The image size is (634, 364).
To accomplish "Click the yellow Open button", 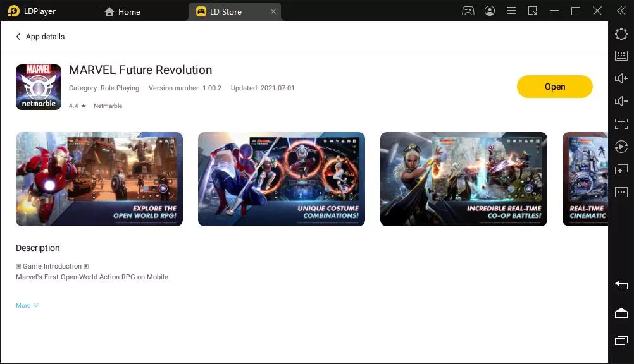I will click(x=554, y=87).
